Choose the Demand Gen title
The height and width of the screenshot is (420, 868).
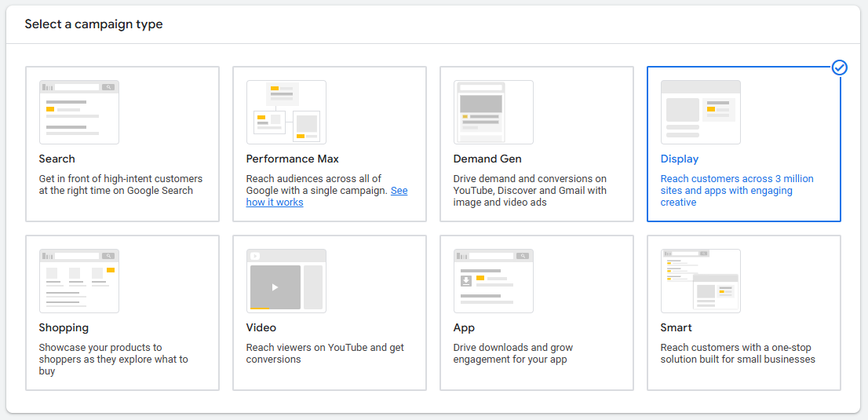coord(487,159)
